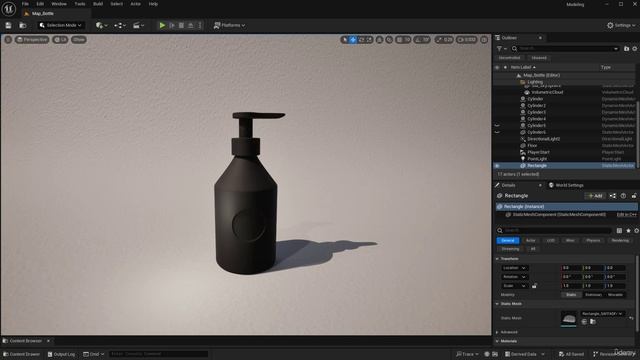Screen dimensions: 640x360
Task: Open the Select menu
Action: pos(116,4)
